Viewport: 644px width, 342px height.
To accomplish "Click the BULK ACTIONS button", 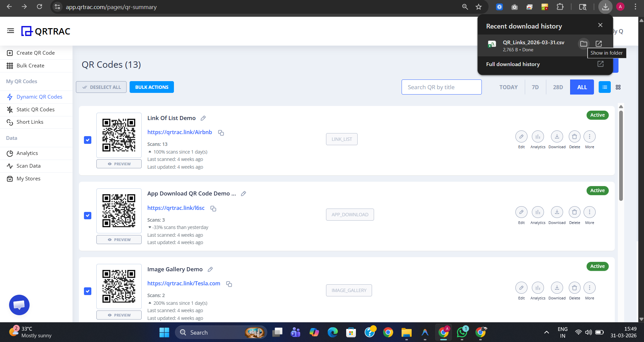I will (x=151, y=87).
